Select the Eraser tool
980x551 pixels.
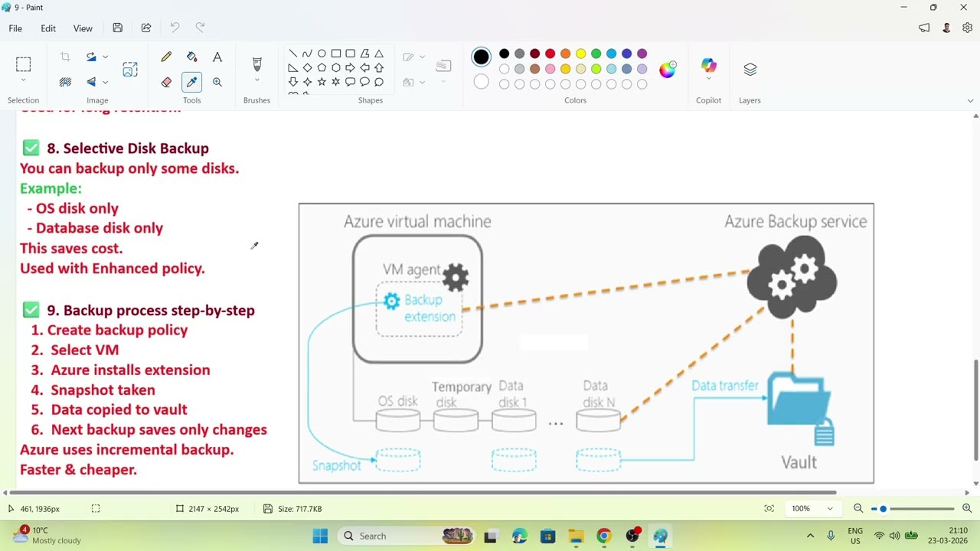coord(166,82)
